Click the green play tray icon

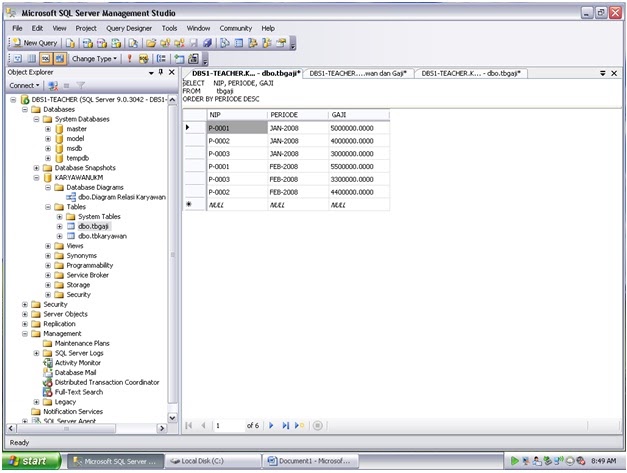pos(514,461)
